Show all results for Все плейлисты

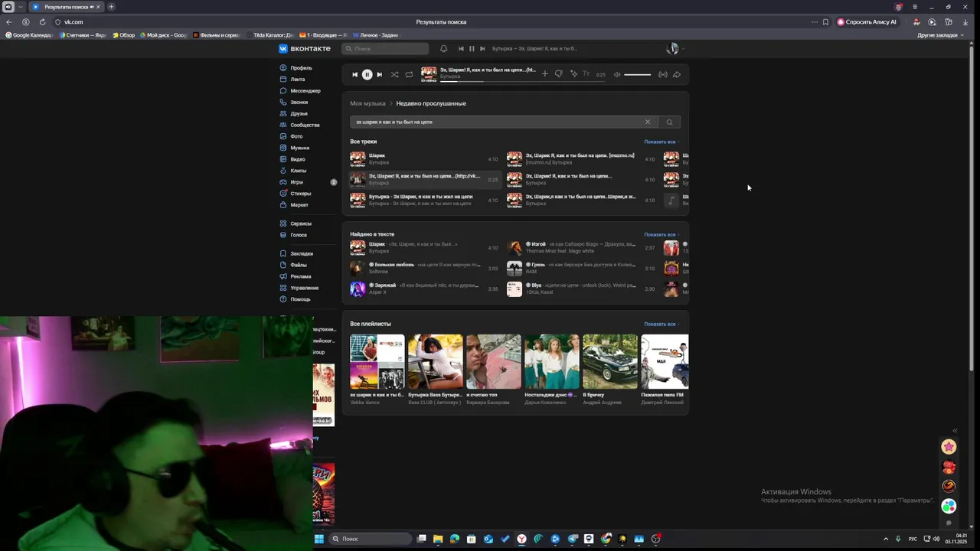661,324
